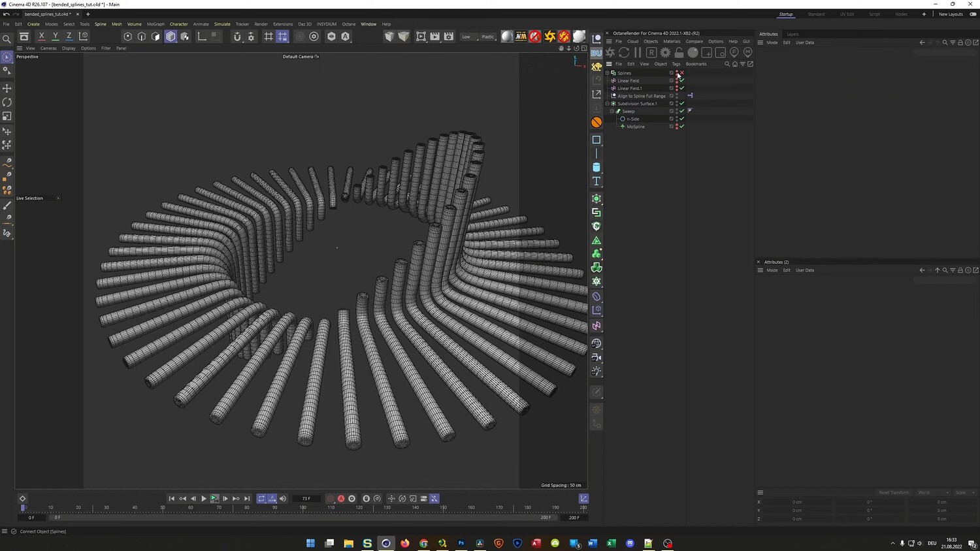980x551 pixels.
Task: Toggle Octane camera lock padlock
Action: [679, 52]
